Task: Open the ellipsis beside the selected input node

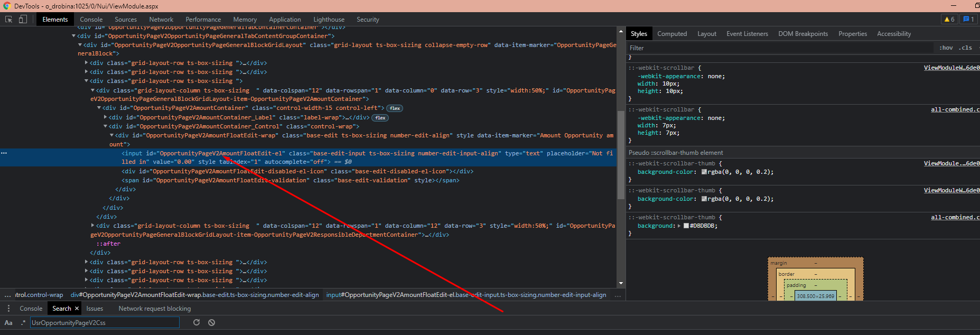Action: pyautogui.click(x=4, y=153)
